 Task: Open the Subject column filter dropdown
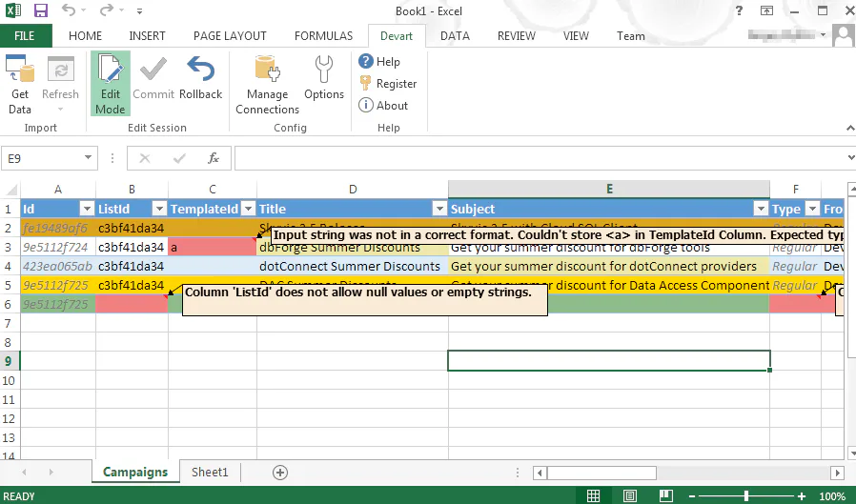click(x=761, y=209)
